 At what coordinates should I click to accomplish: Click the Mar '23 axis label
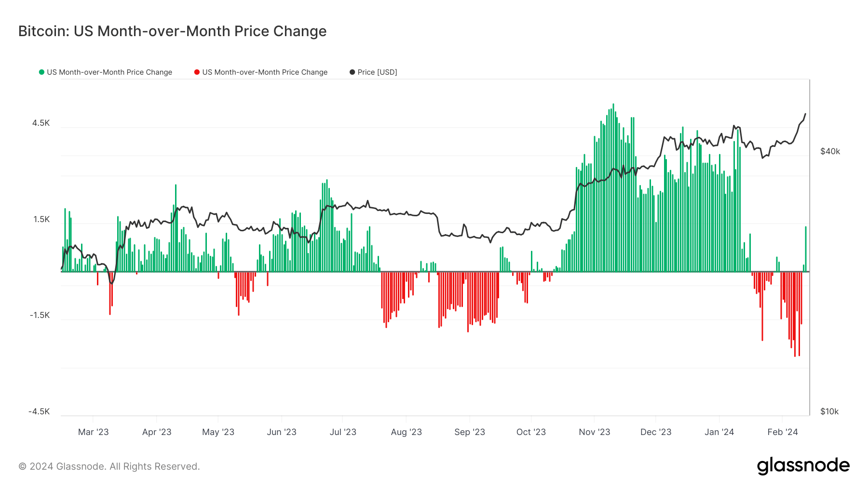[93, 432]
